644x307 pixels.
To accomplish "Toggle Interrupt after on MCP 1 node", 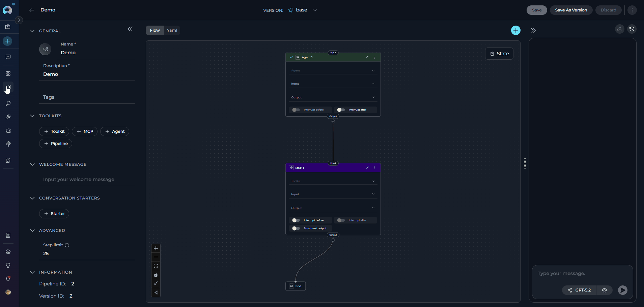I will 341,220.
